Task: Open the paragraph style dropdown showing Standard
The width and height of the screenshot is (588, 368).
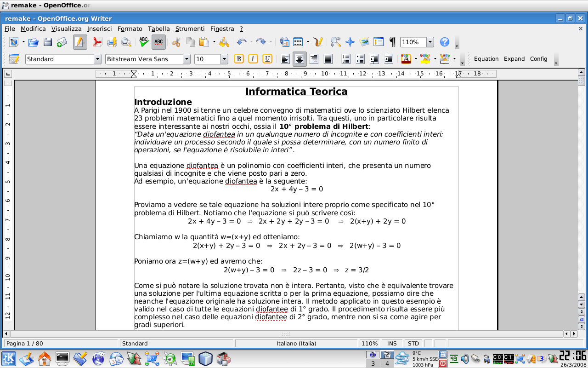Action: (x=97, y=59)
